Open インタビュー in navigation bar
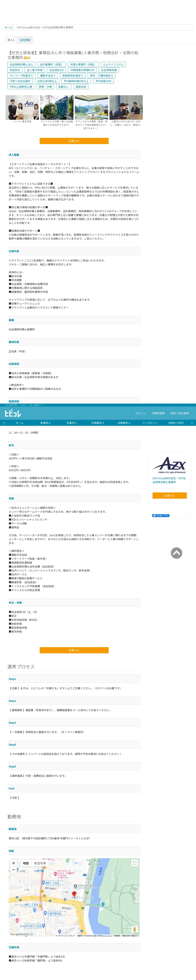Viewport: 196px width, 980px height. tap(150, 423)
